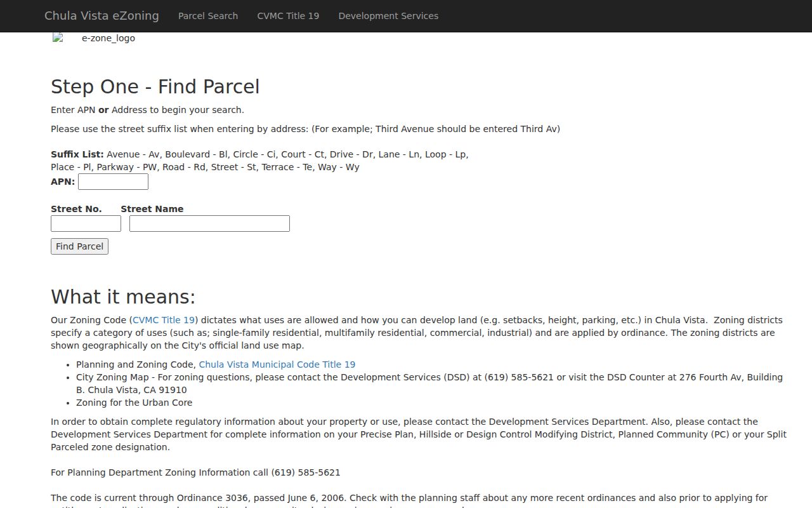Click the 'Street Name' label
This screenshot has height=508, width=812.
[x=152, y=209]
